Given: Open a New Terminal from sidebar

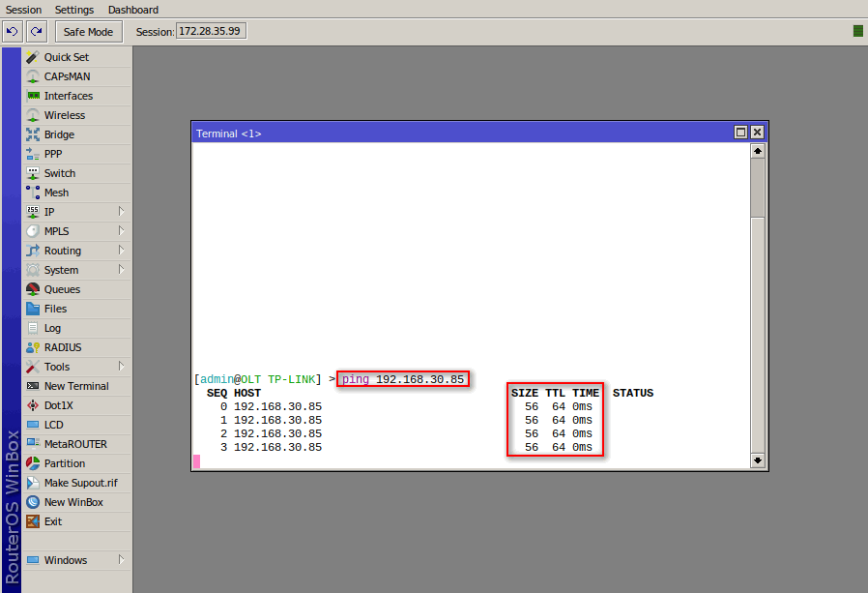Looking at the screenshot, I should click(x=75, y=386).
